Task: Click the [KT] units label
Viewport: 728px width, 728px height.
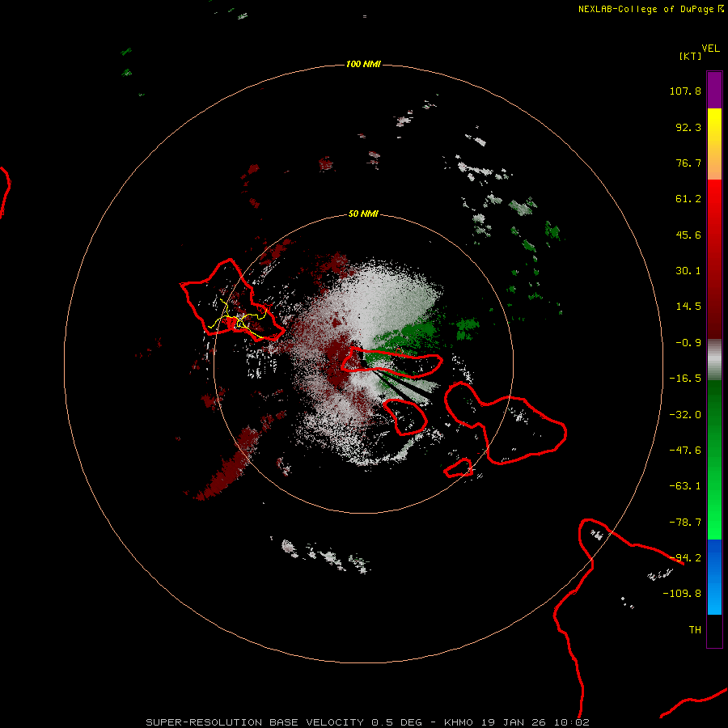Action: click(x=690, y=56)
